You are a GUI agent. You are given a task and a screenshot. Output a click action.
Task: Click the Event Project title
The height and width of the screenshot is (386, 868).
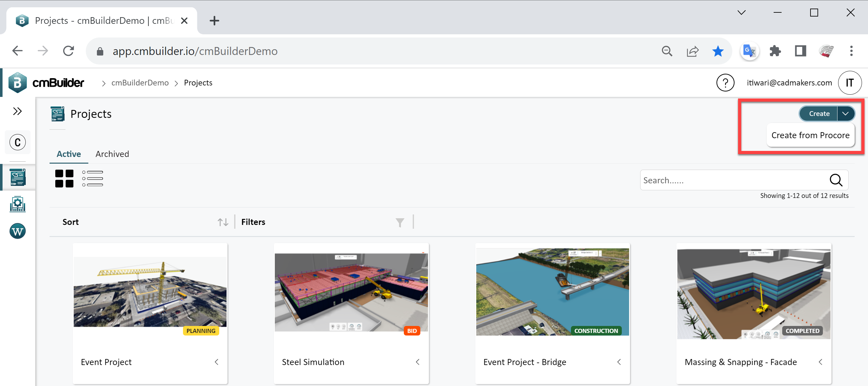click(106, 362)
